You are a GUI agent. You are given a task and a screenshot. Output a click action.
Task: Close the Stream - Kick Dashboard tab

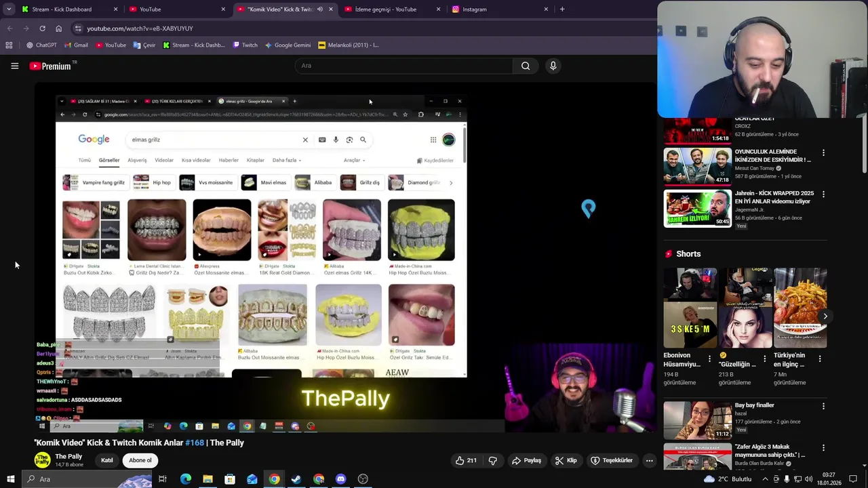tap(115, 9)
